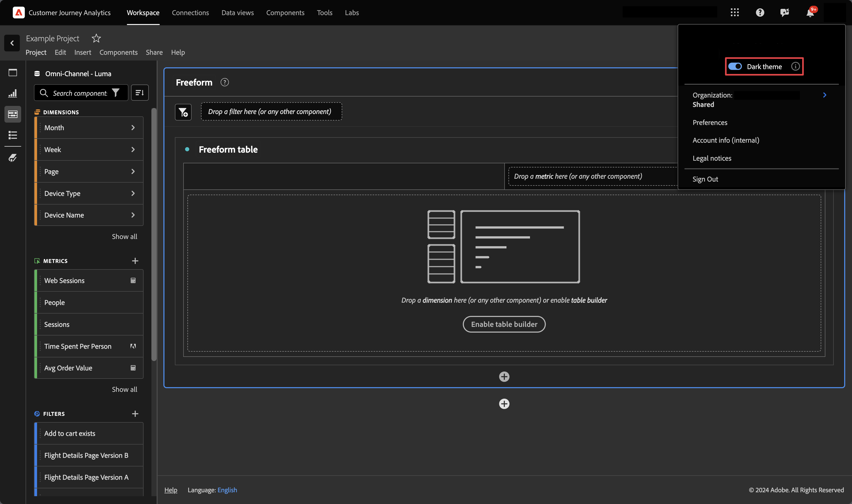The image size is (852, 504).
Task: Open the Visualizations bar chart icon
Action: [x=13, y=93]
